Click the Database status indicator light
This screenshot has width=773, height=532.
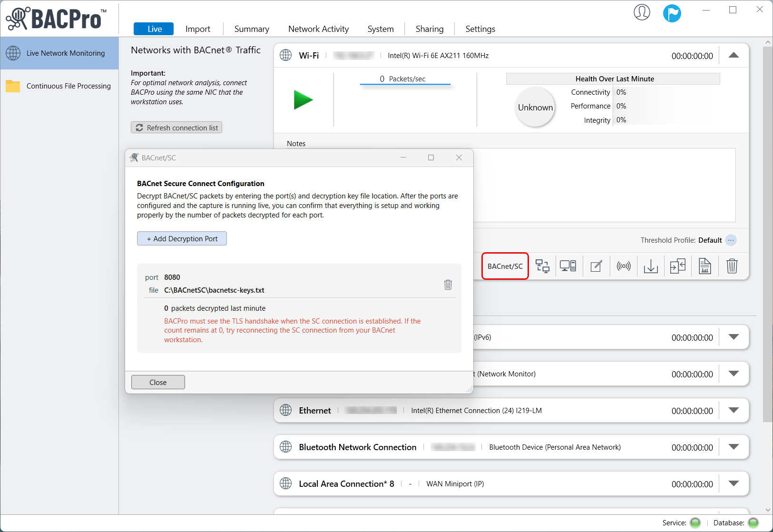(x=753, y=523)
